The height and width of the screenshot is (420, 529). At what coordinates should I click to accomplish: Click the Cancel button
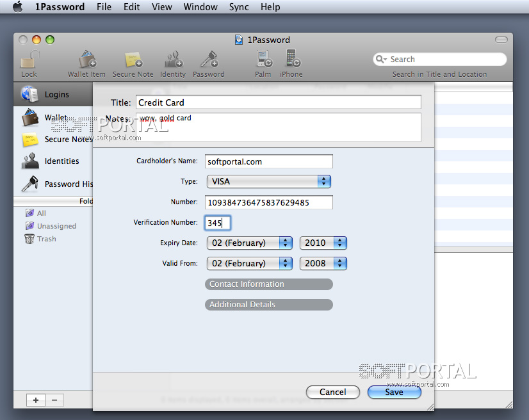[333, 392]
